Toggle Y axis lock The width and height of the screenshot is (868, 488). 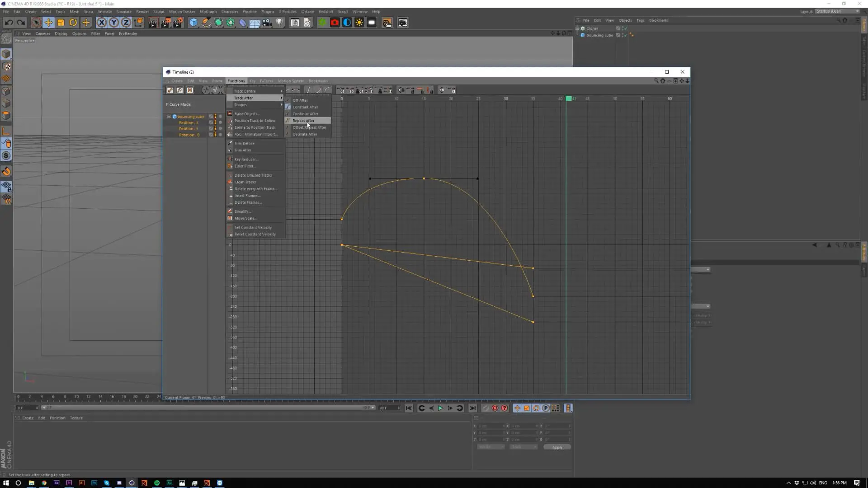click(114, 23)
